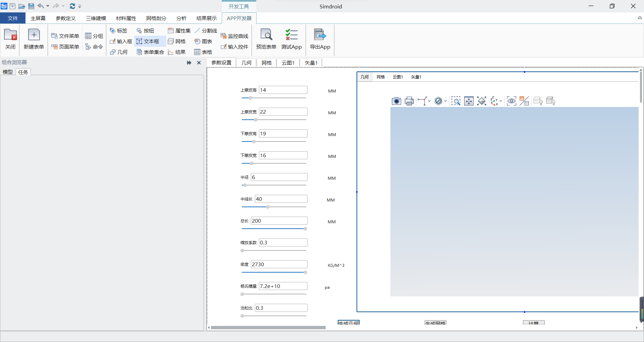Open the 文件 menu
The width and height of the screenshot is (644, 342).
pos(13,18)
